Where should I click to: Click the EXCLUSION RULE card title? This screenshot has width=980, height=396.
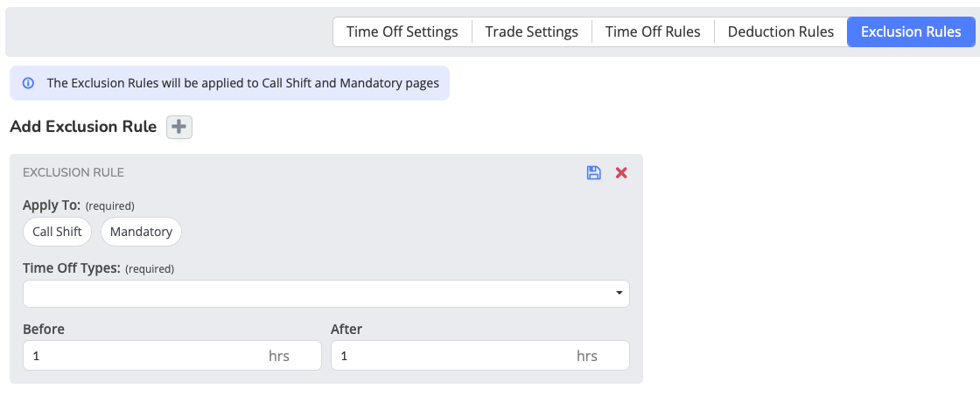(x=73, y=172)
